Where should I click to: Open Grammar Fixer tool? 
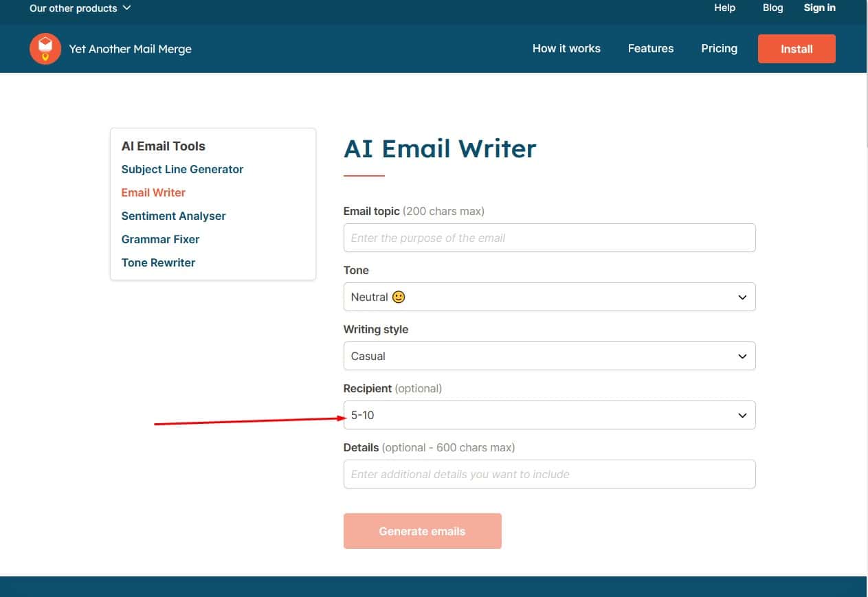tap(160, 239)
